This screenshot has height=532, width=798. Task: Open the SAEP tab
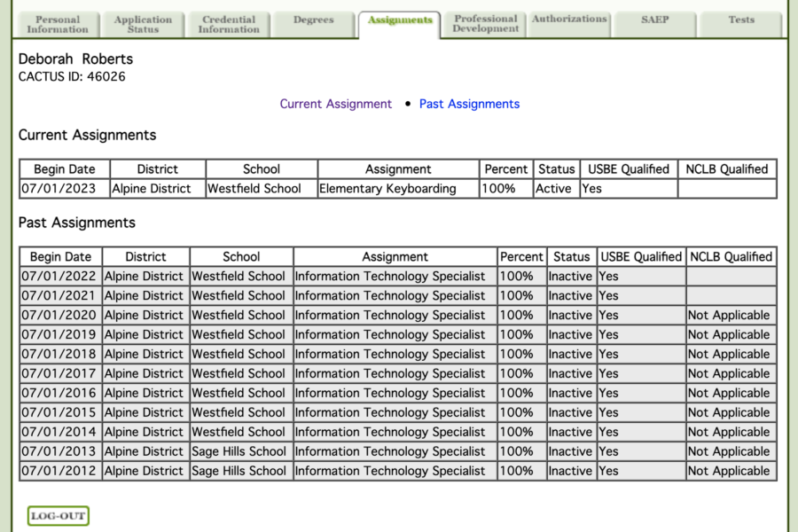pyautogui.click(x=655, y=25)
